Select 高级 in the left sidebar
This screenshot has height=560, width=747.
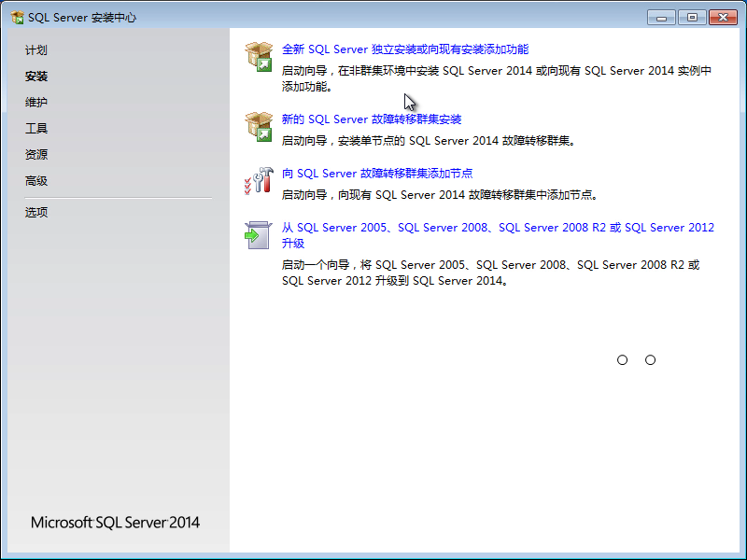click(36, 181)
